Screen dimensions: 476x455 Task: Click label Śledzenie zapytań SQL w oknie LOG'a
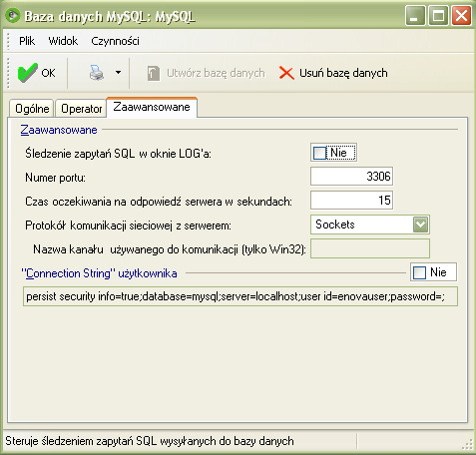118,154
